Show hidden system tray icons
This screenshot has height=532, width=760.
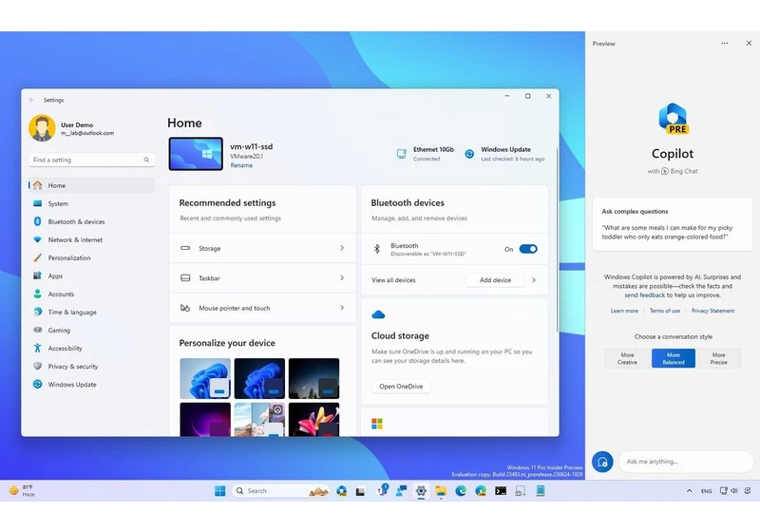point(690,491)
